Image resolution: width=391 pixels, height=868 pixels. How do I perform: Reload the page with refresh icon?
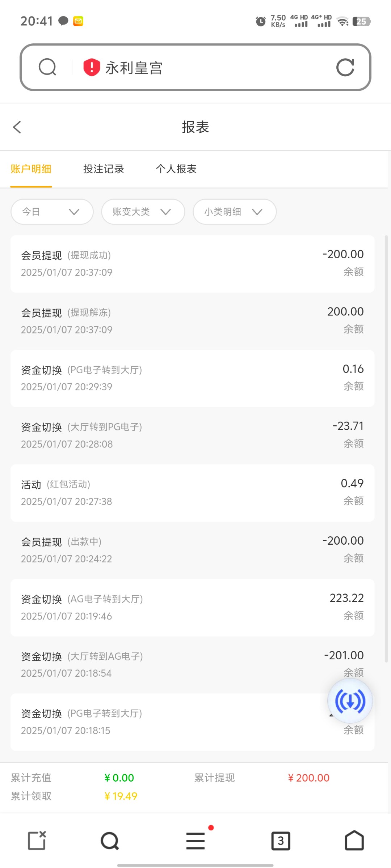pos(345,67)
